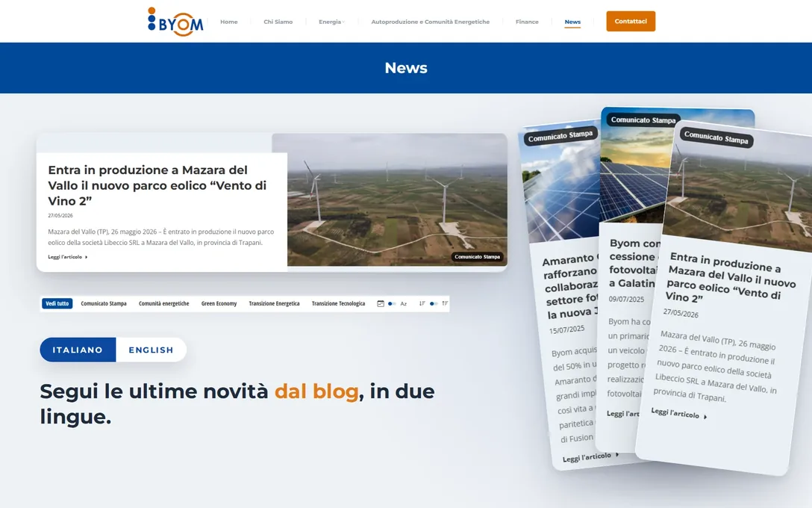Screen dimensions: 812x508
Task: Click the calendar date sort icon
Action: 381,303
